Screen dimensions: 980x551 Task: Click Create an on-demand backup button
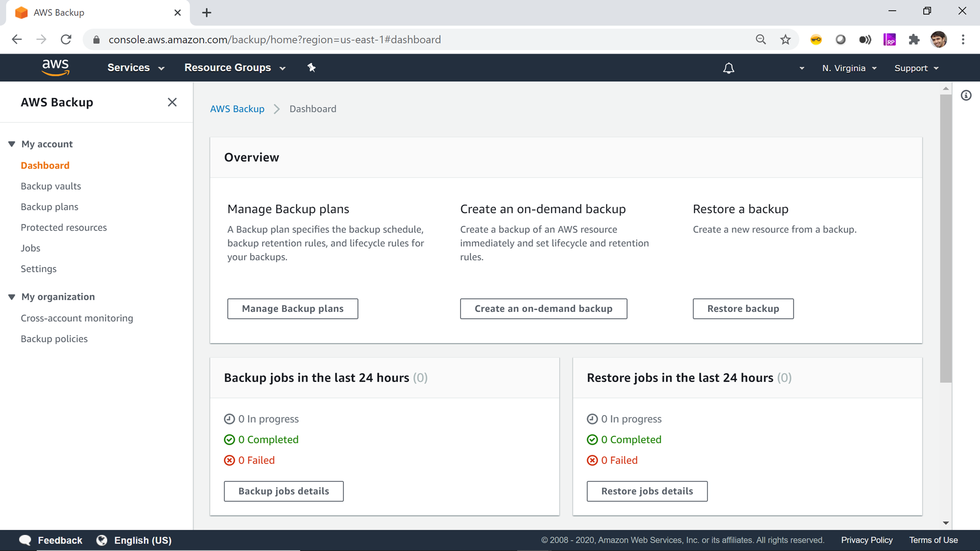pyautogui.click(x=543, y=309)
